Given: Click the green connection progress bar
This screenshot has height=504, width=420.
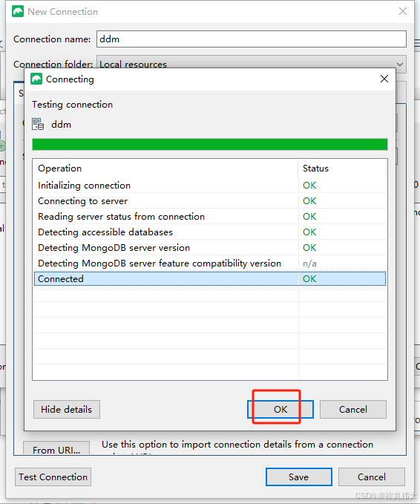Looking at the screenshot, I should [210, 144].
